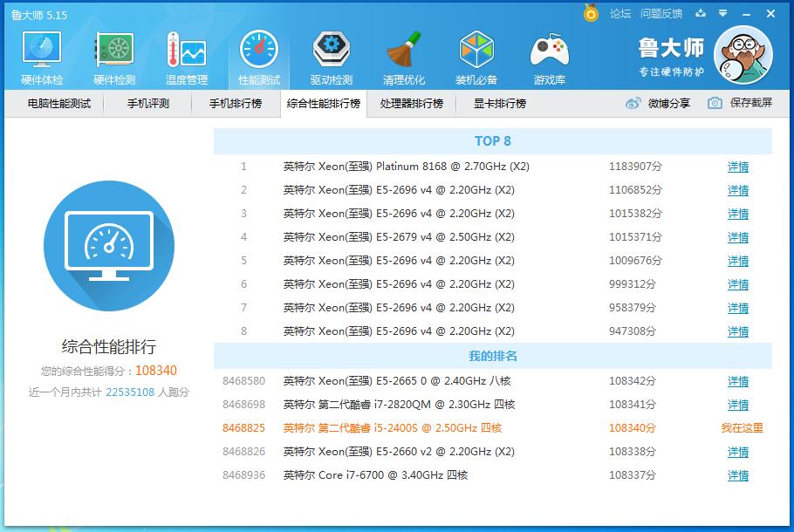
Task: Open the 手机评测 (phone review) tab
Action: tap(148, 104)
